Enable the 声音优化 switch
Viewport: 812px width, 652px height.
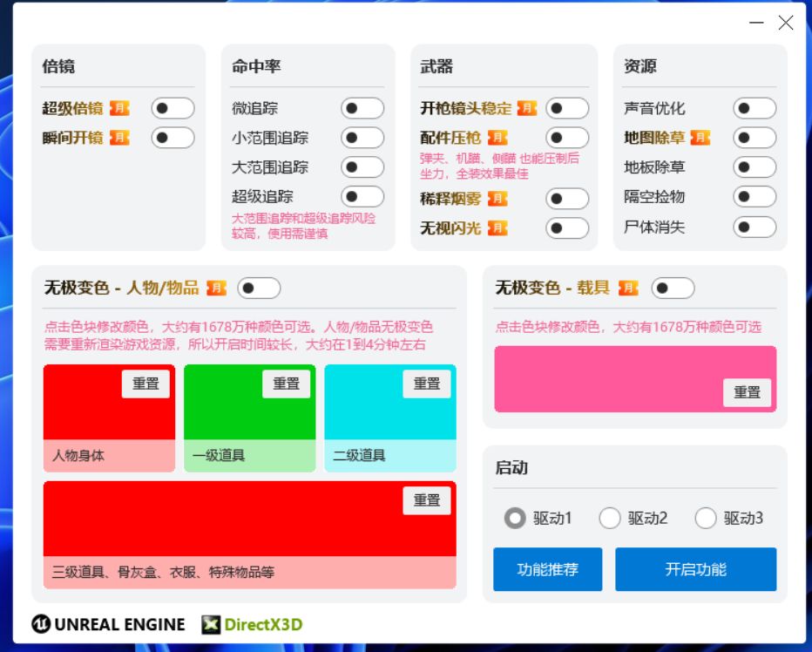(754, 108)
